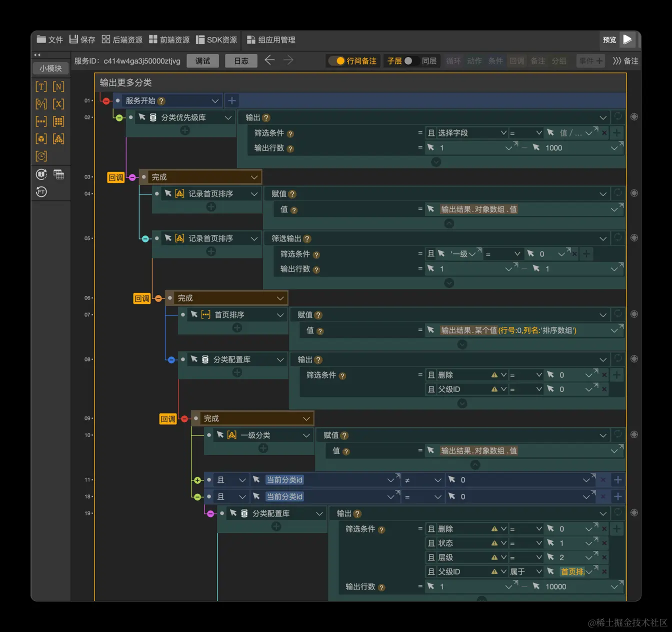Screen dimensions: 672x632
Task: Go back with the left arrow icon
Action: tap(269, 60)
